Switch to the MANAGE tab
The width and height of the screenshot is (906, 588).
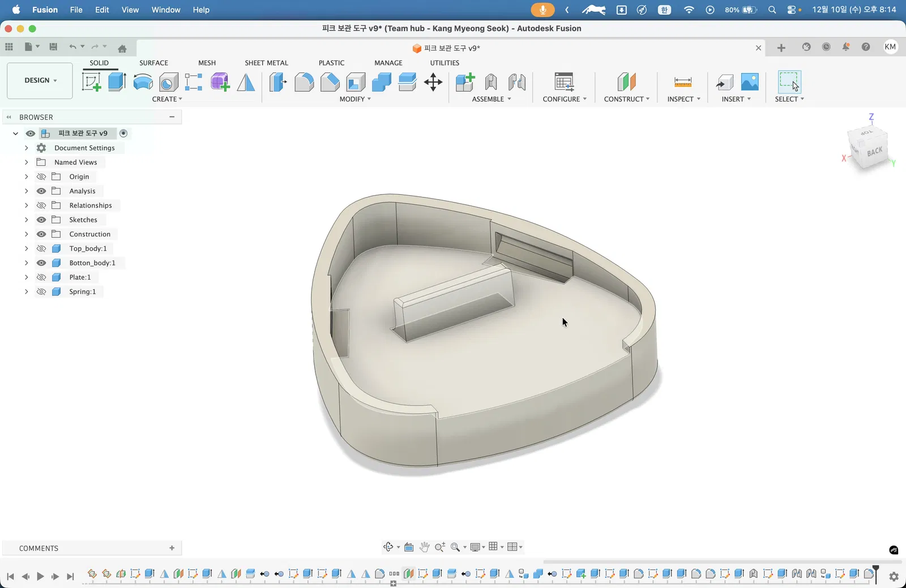(x=388, y=63)
